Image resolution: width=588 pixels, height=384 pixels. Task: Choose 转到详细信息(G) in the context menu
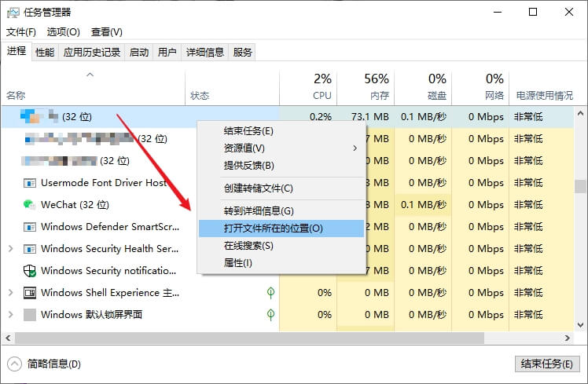tap(281, 211)
